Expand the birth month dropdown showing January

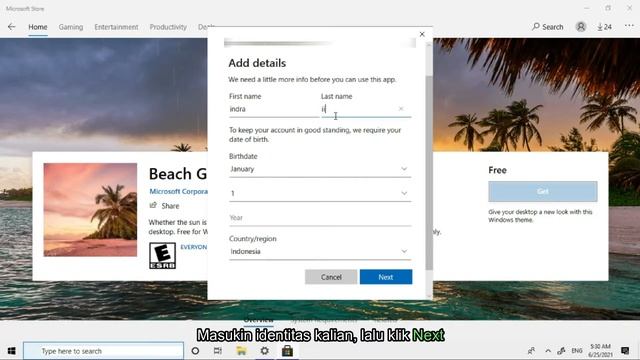click(320, 169)
